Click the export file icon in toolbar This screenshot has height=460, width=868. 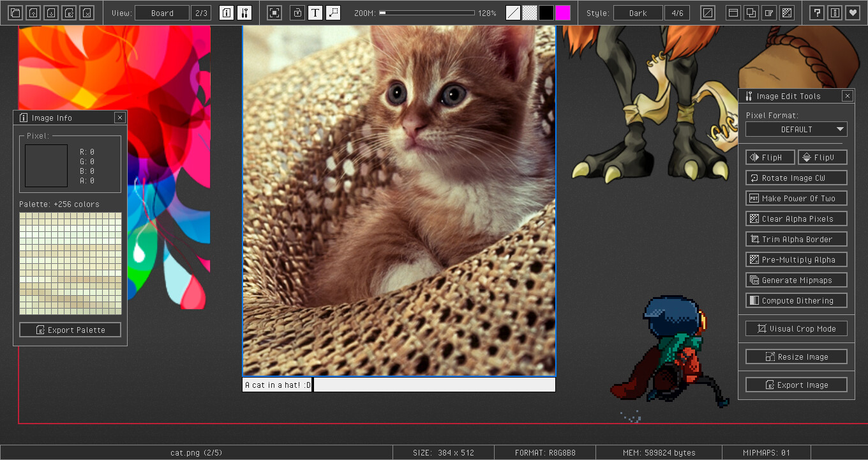click(69, 13)
